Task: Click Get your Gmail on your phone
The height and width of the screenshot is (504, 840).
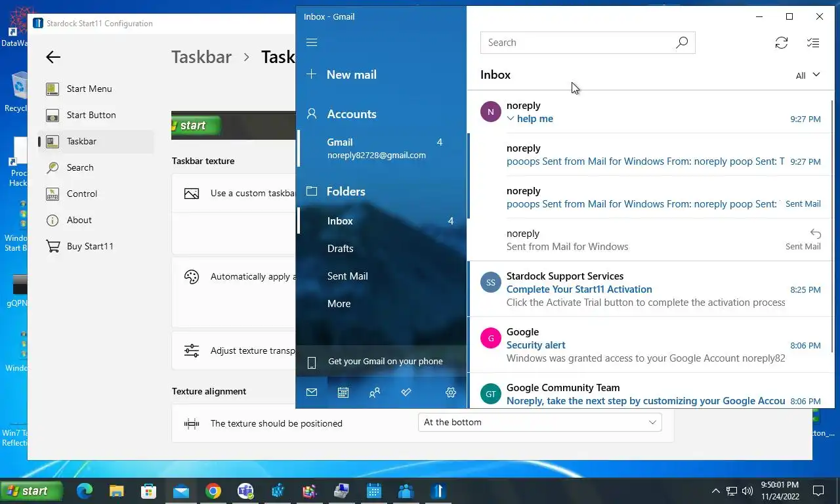Action: tap(381, 362)
